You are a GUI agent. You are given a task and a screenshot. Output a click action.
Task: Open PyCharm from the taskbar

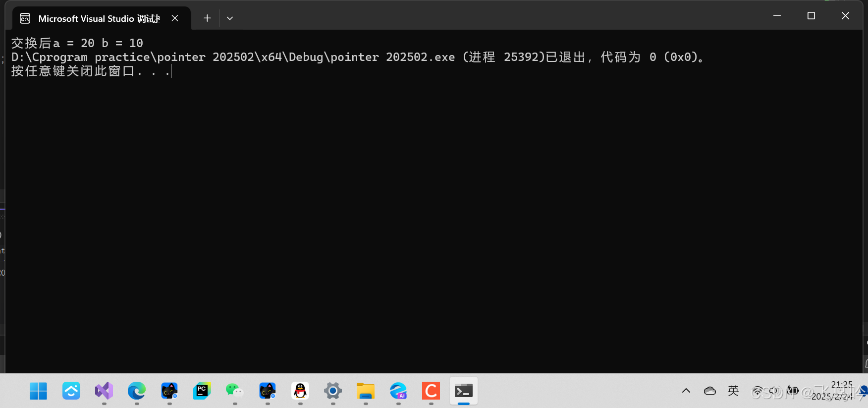coord(202,391)
